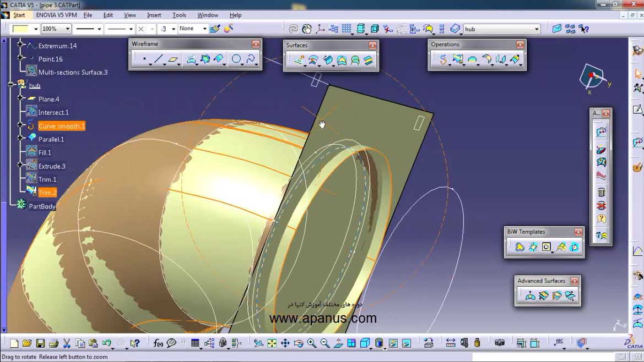
Task: Click the Shape Morphing tool in Advanced Surfaces
Action: 570,295
